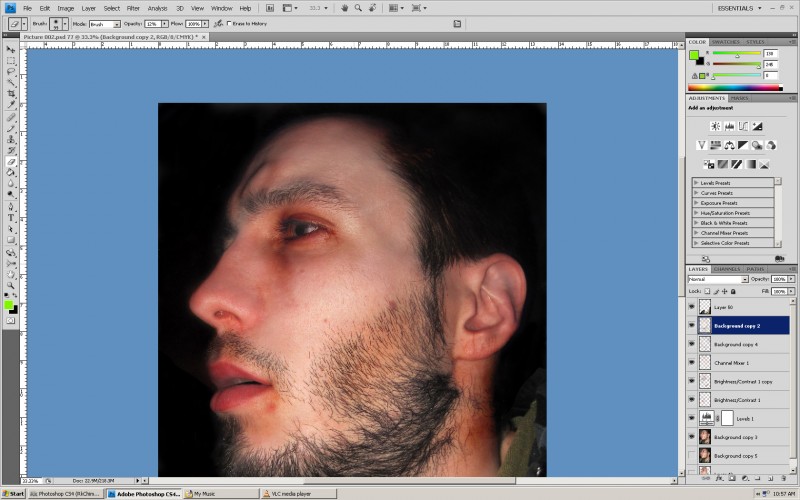
Task: Open the layer blend mode dropdown
Action: coord(718,279)
